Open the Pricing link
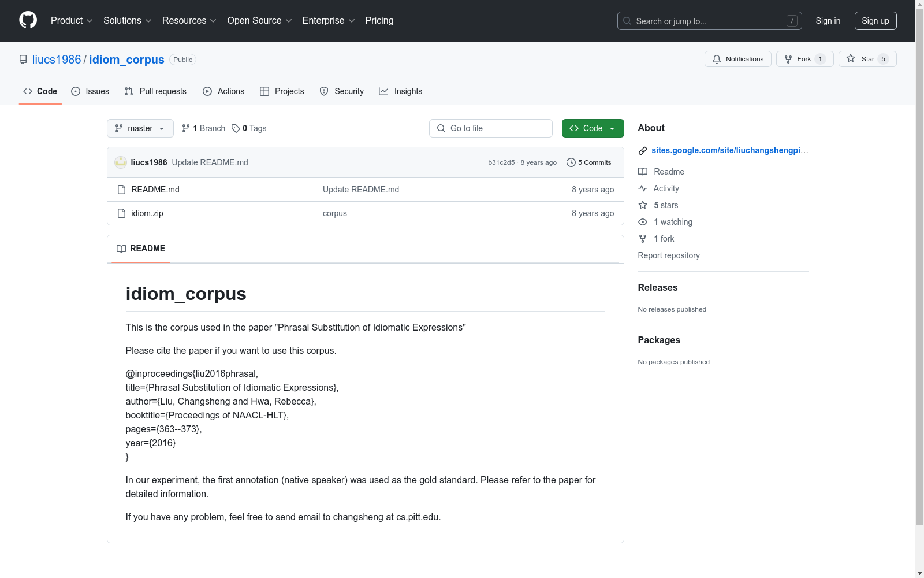924x578 pixels. coord(379,20)
